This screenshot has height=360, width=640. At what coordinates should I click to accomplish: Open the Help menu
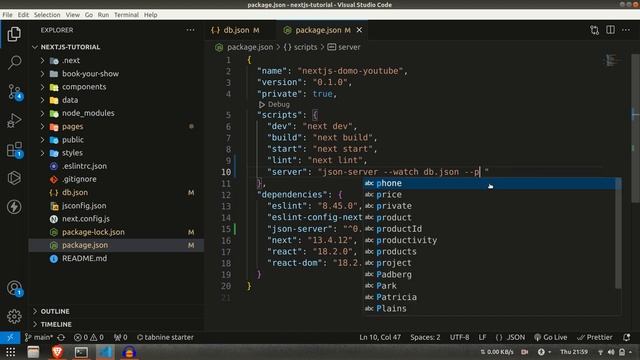[x=150, y=15]
